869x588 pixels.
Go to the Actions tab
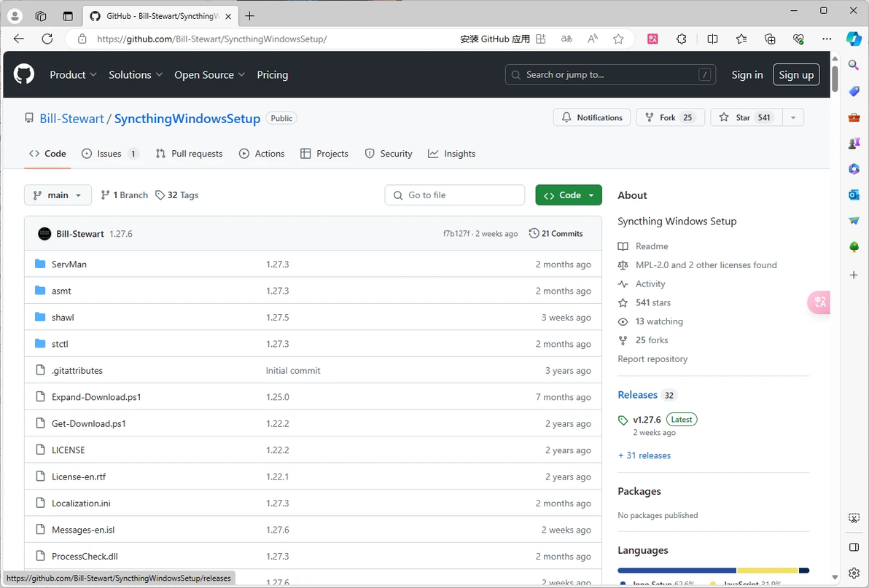tap(262, 154)
